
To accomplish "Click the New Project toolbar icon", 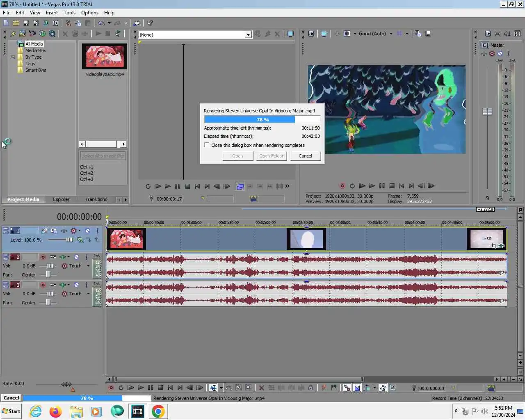I will [x=6, y=23].
